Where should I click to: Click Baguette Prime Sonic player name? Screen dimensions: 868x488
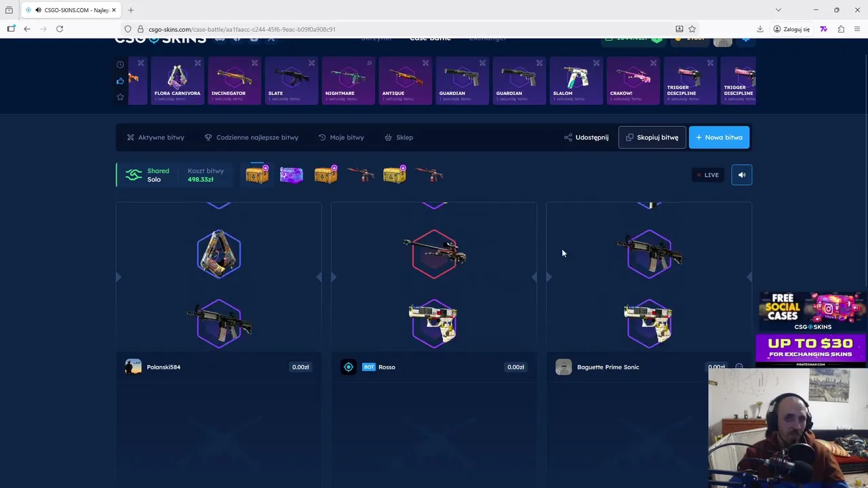(608, 367)
